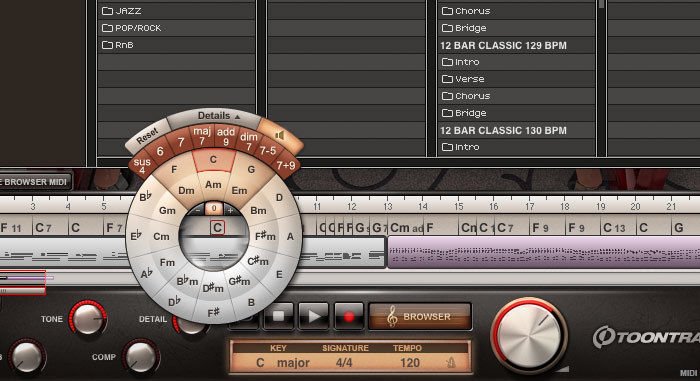Screen dimensions: 700x381
Task: Click the COMP knob
Action: pos(141,356)
